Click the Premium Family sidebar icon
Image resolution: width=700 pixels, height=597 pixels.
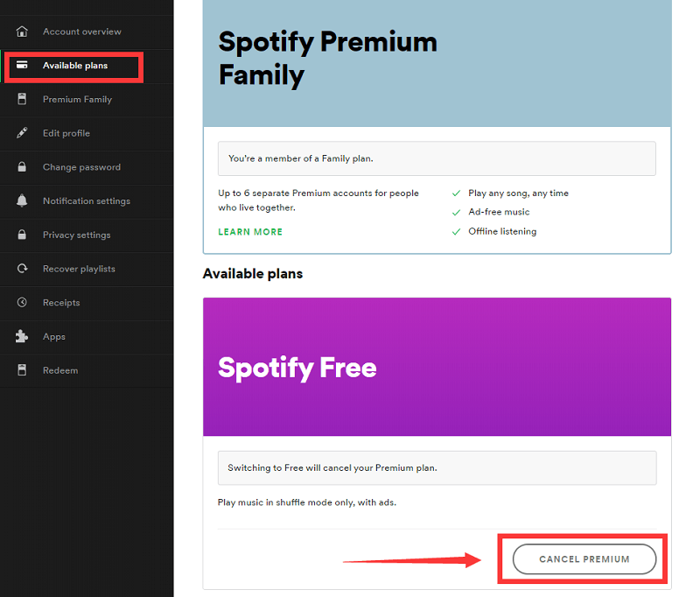coord(23,99)
